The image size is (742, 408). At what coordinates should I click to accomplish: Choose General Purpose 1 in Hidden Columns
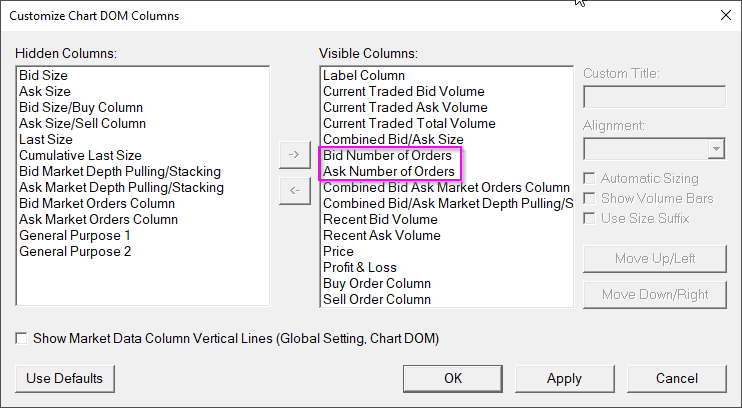[x=75, y=235]
